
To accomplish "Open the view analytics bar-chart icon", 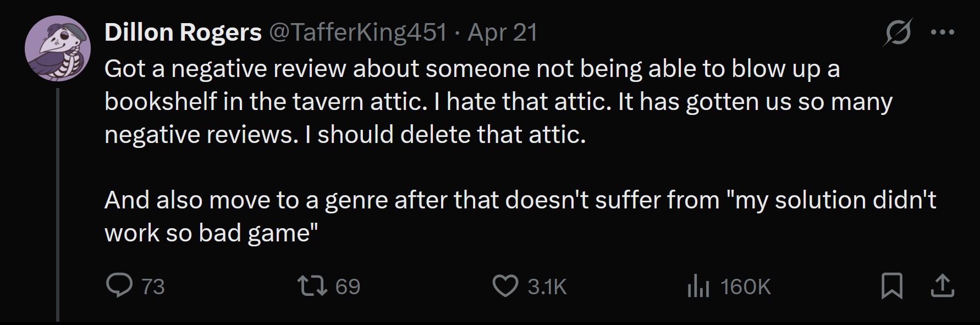I will pyautogui.click(x=698, y=286).
